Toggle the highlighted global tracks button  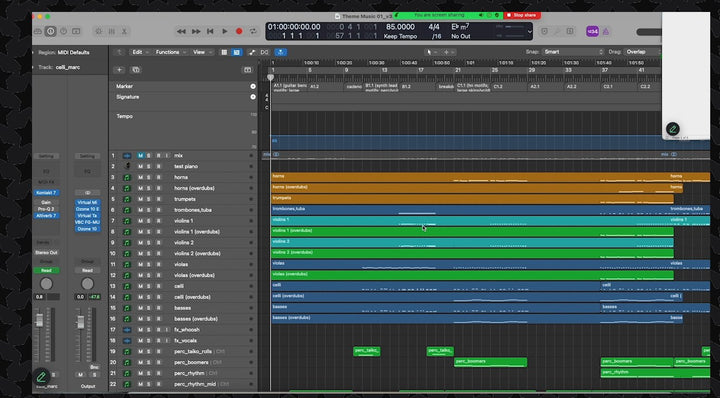pyautogui.click(x=236, y=52)
